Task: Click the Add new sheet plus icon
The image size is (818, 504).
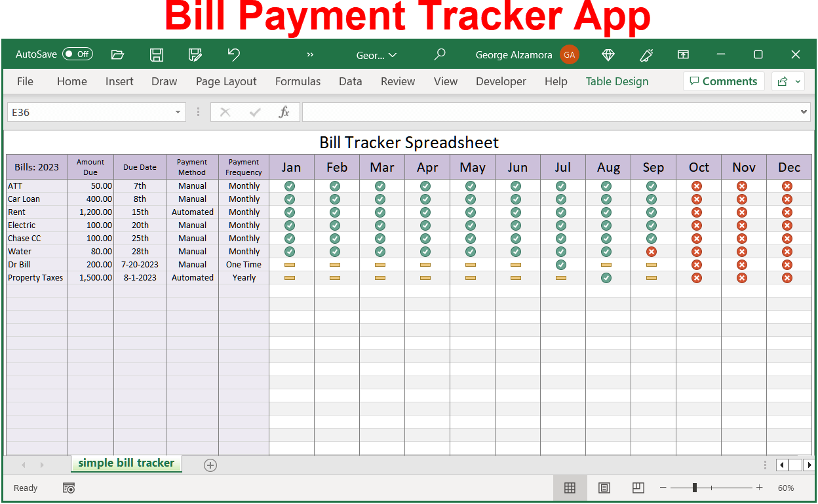Action: [210, 465]
